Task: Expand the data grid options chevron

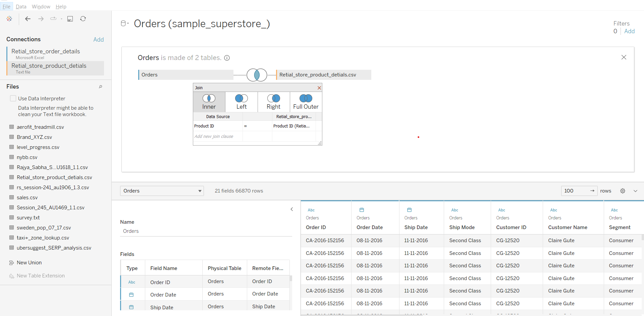Action: tap(635, 191)
